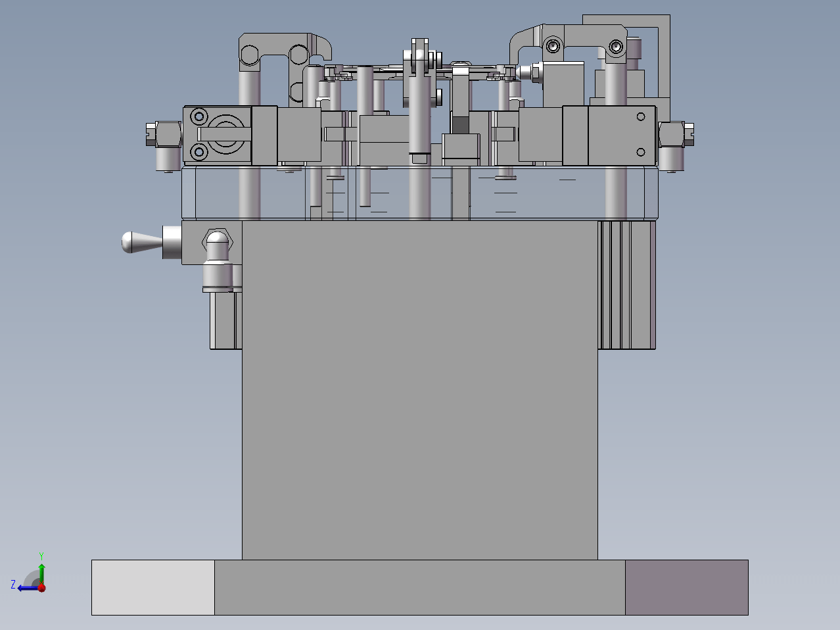The image size is (840, 630).
Task: Select the ribbed cylinder right of central block
Action: pos(626,285)
